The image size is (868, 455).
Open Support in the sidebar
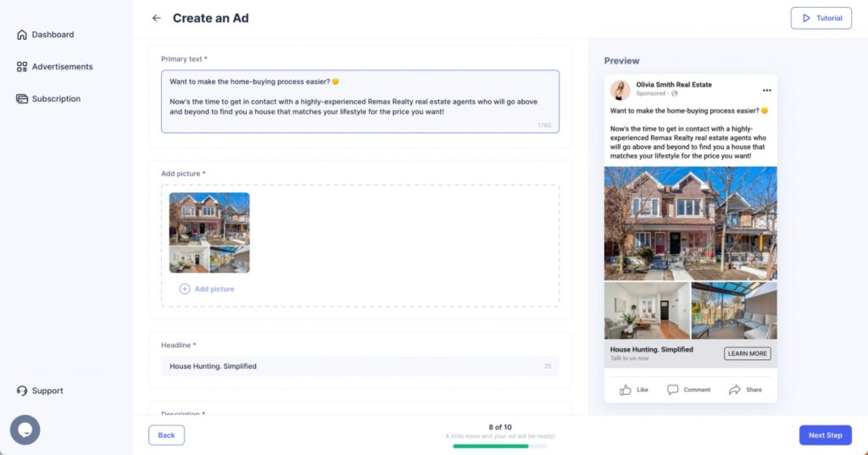click(x=40, y=391)
